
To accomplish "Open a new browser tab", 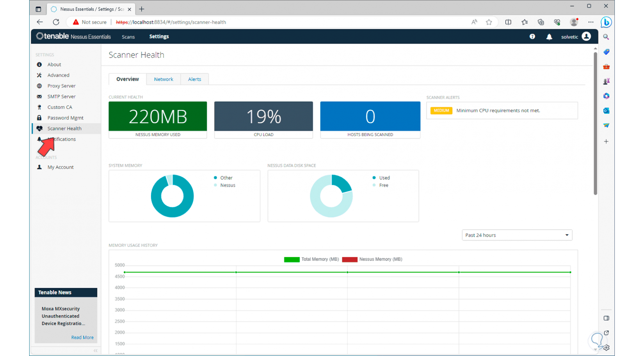I will 142,9.
